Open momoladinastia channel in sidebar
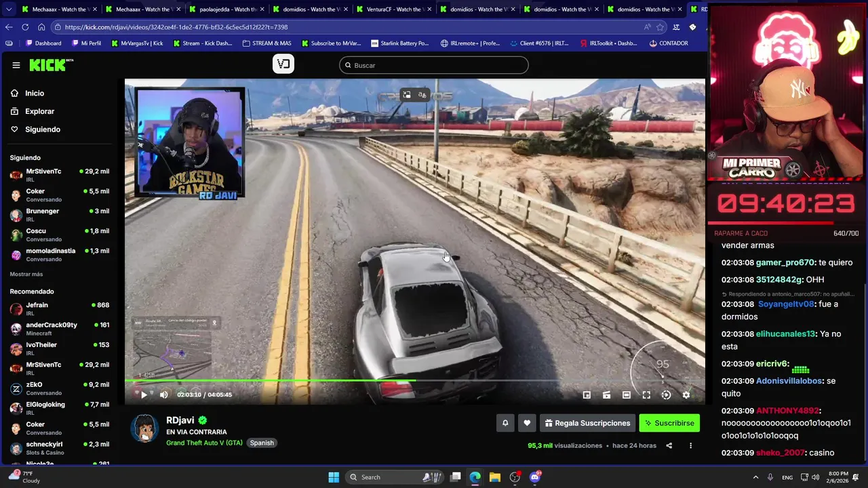This screenshot has height=488, width=868. 60,254
